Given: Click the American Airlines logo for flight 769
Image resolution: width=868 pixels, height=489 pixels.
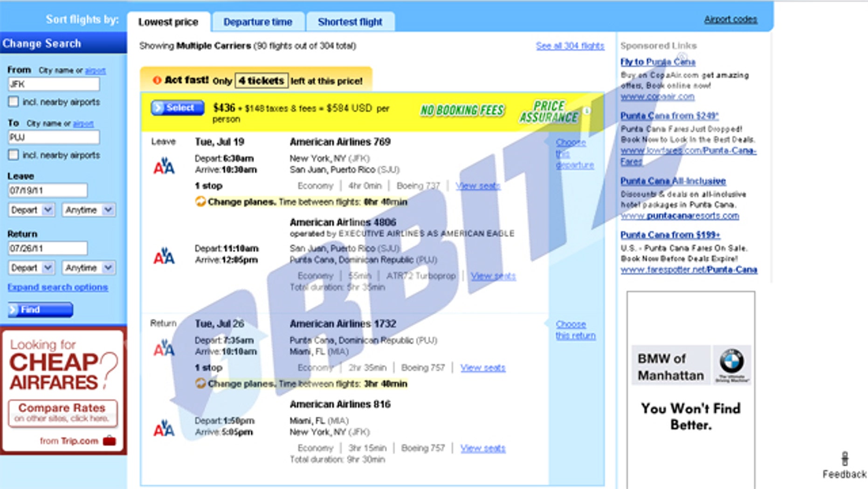Looking at the screenshot, I should pyautogui.click(x=164, y=166).
